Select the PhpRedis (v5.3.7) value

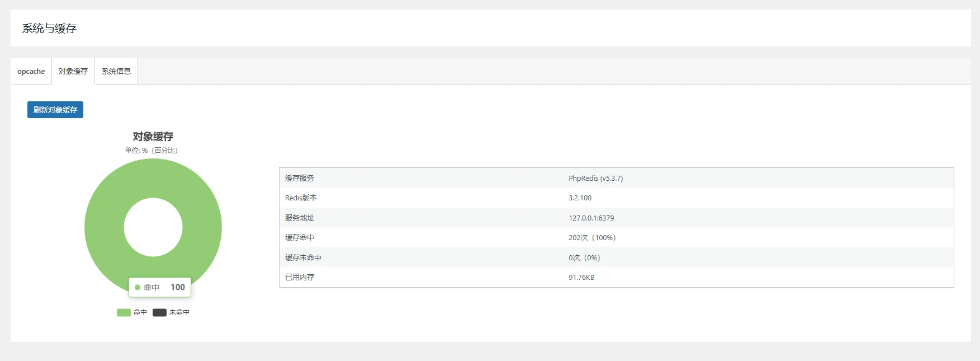(x=595, y=178)
